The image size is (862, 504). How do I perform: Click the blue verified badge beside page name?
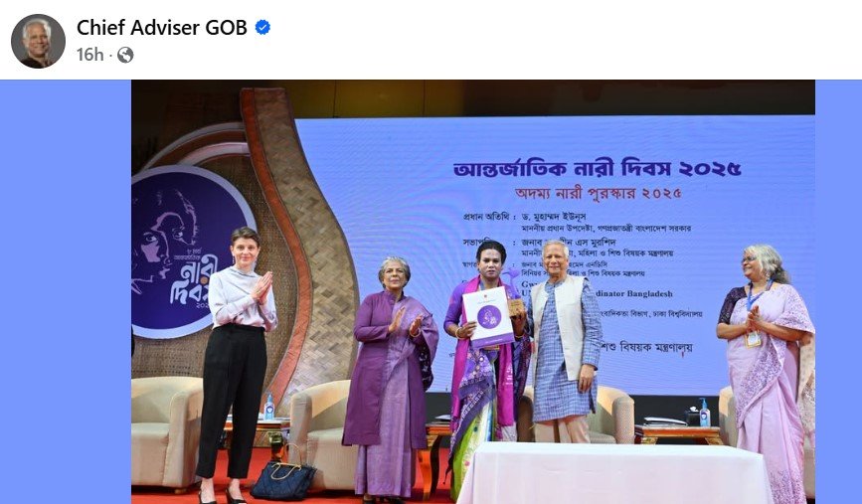262,27
